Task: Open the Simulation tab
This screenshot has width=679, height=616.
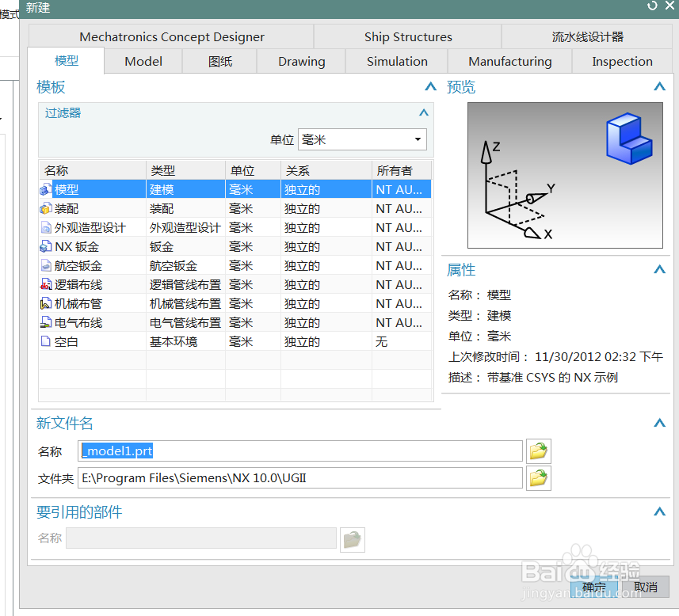Action: point(397,62)
